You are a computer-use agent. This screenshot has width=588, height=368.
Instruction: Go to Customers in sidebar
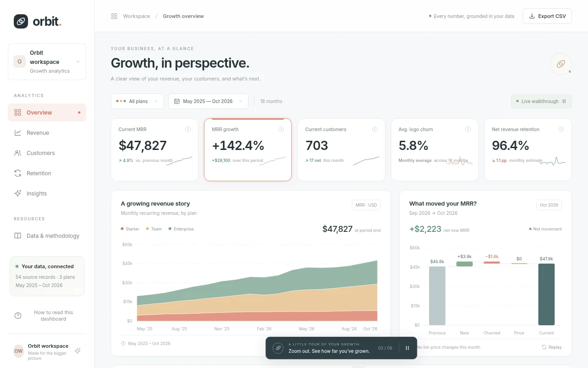pyautogui.click(x=47, y=153)
